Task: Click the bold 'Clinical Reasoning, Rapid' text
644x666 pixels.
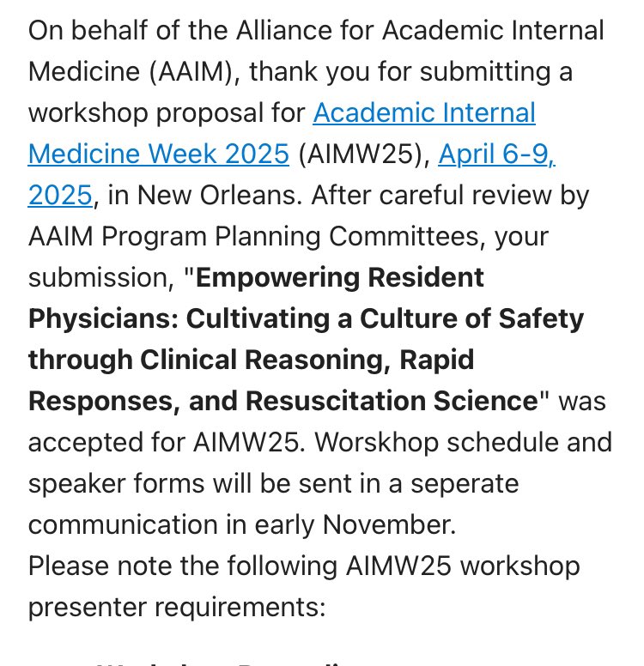Action: click(307, 360)
